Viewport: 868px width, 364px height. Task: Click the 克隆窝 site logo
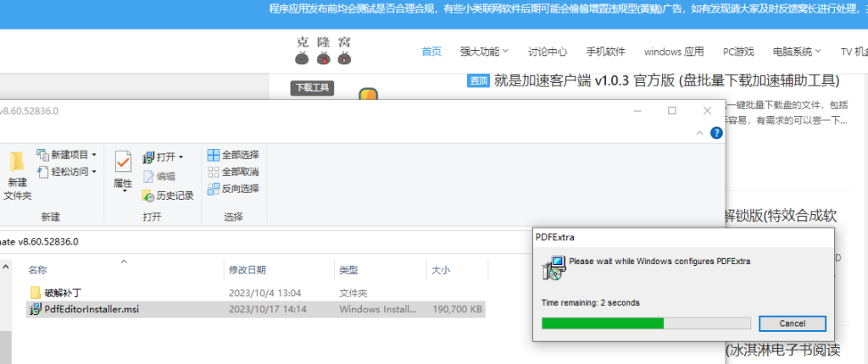pyautogui.click(x=324, y=50)
